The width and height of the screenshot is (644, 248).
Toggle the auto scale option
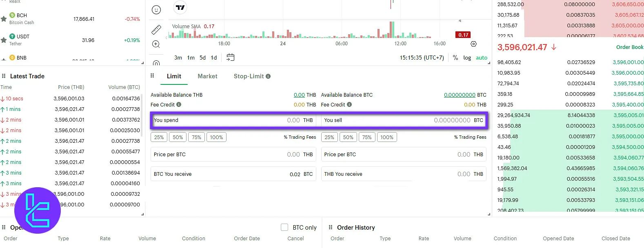point(482,58)
